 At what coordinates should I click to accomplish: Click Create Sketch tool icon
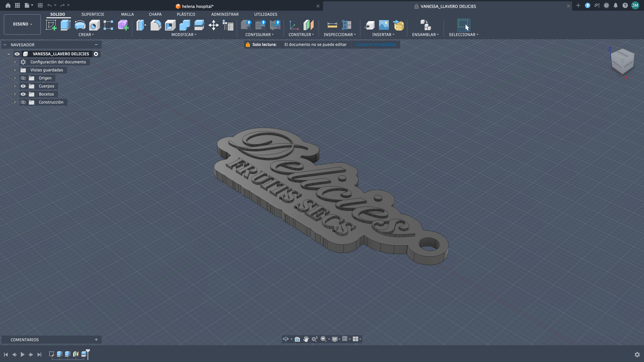coord(51,25)
